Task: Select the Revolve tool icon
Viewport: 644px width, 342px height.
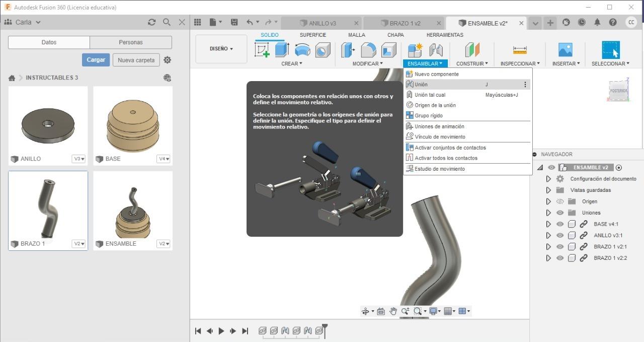Action: 302,49
